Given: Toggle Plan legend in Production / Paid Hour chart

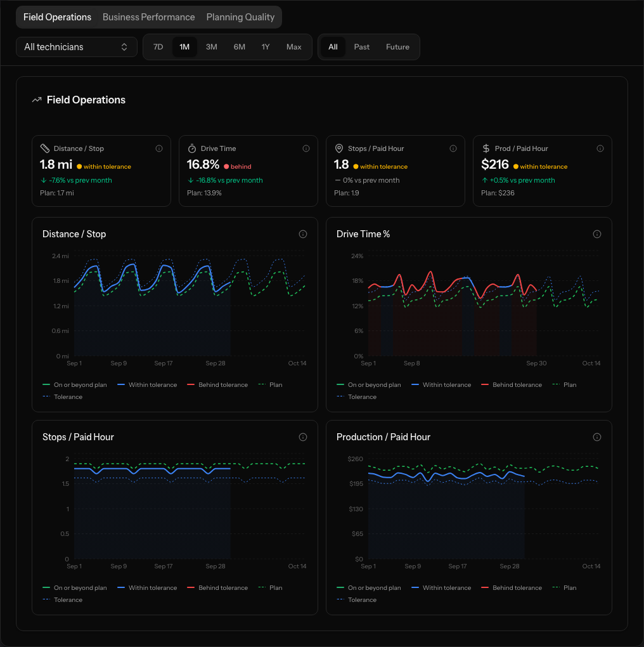Looking at the screenshot, I should pos(564,587).
